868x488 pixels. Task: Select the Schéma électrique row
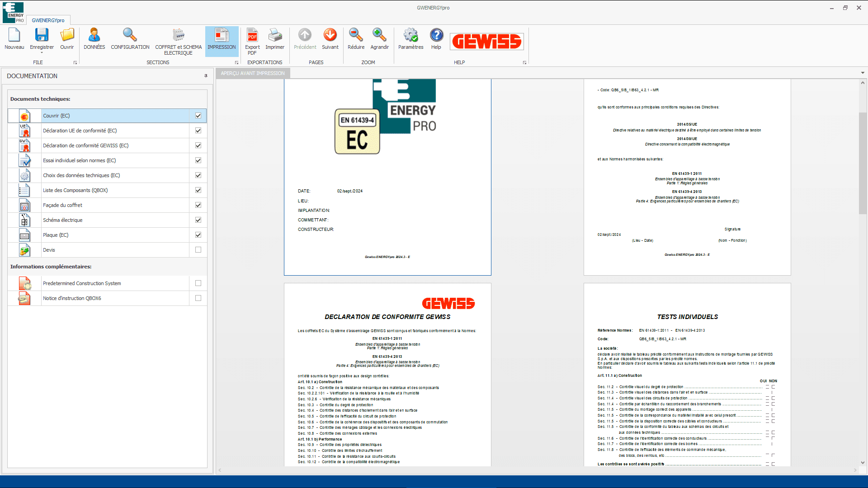pyautogui.click(x=107, y=220)
